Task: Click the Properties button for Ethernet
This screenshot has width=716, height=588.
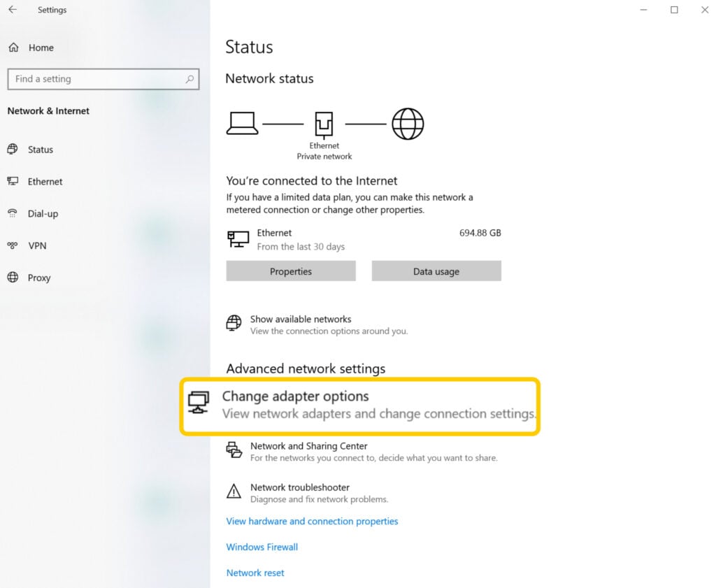Action: (290, 271)
